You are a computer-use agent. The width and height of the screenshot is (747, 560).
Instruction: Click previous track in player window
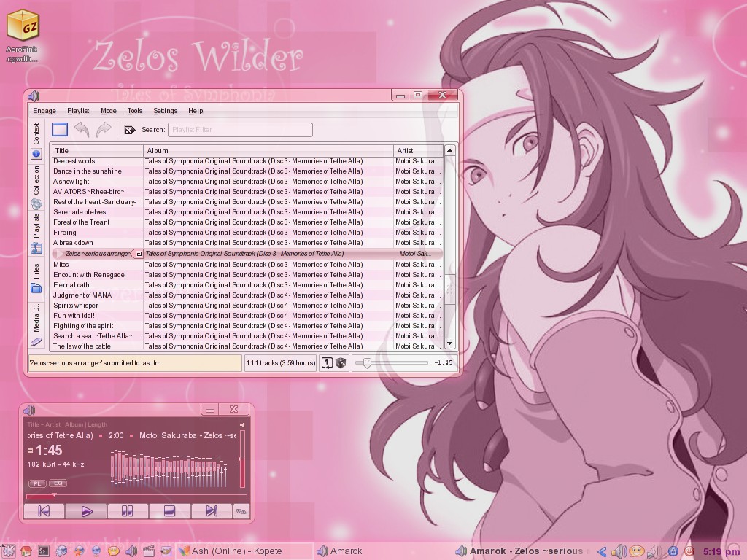tap(44, 511)
